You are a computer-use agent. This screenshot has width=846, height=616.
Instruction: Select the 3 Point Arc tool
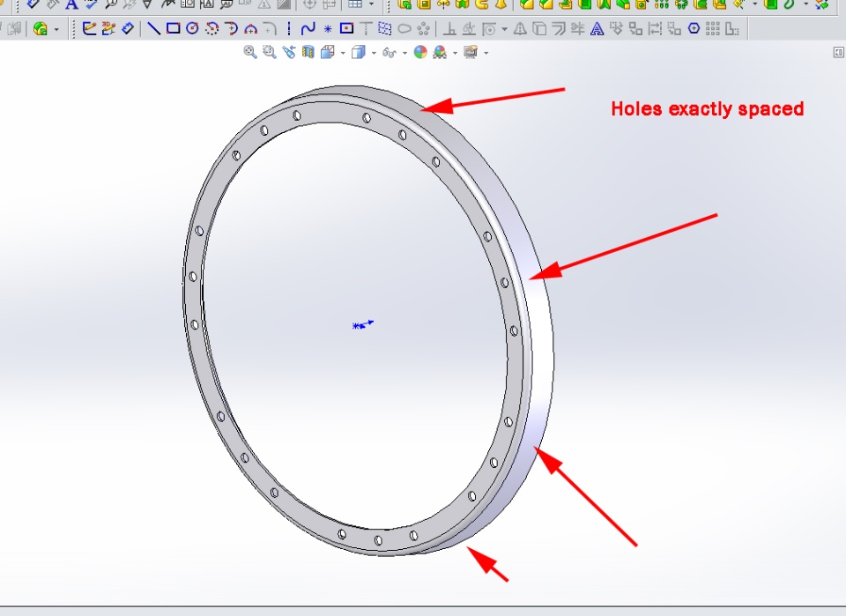pos(250,28)
